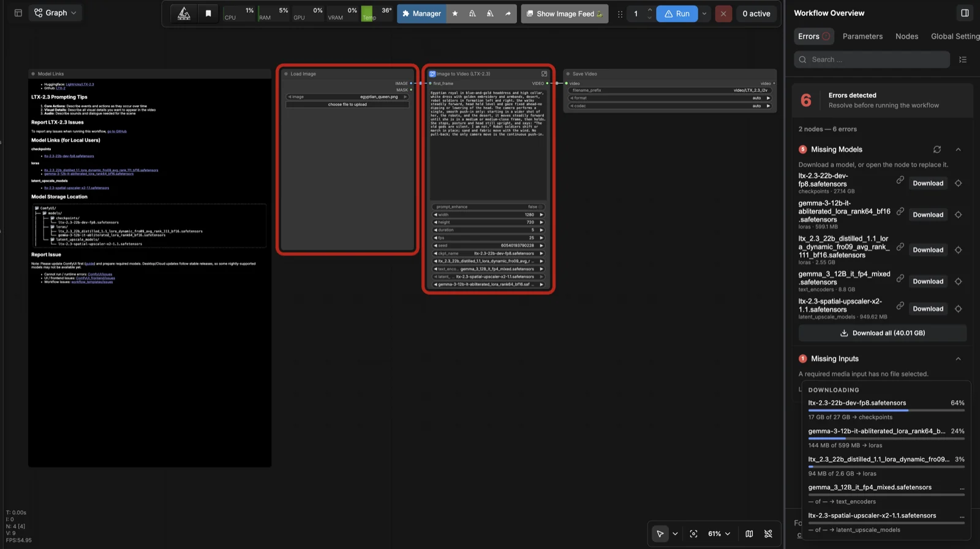The height and width of the screenshot is (549, 980).
Task: Click the fit view icon in bottom toolbar
Action: [694, 534]
